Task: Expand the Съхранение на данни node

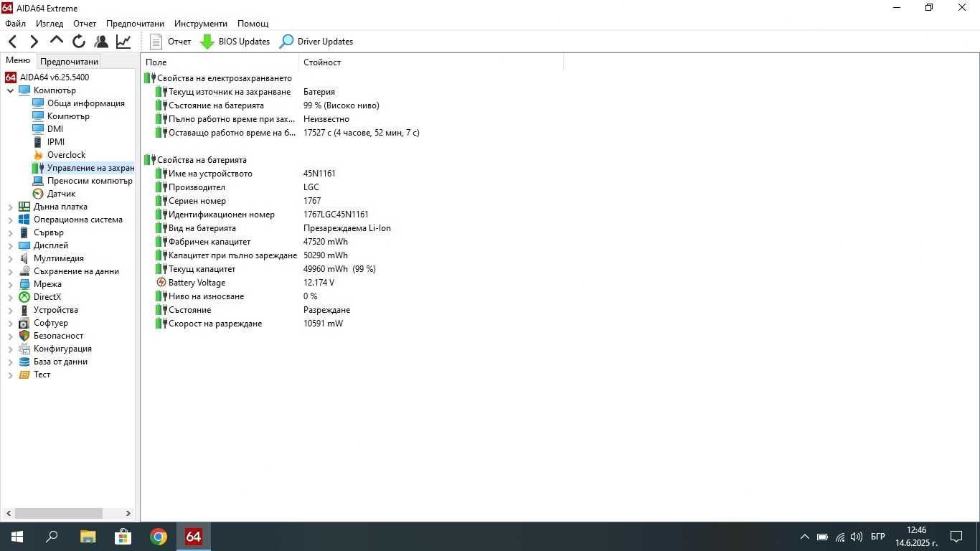Action: click(x=11, y=271)
